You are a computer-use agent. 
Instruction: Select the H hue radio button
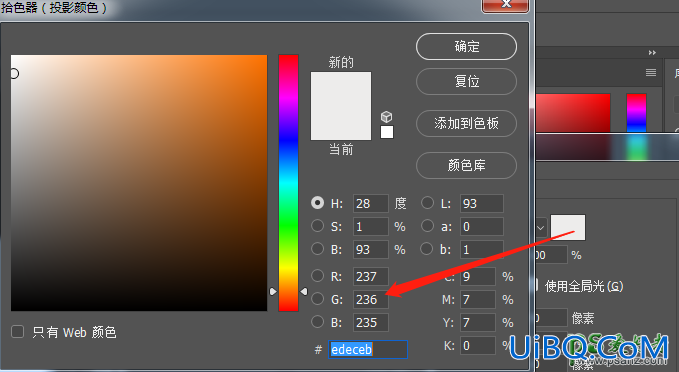tap(317, 203)
